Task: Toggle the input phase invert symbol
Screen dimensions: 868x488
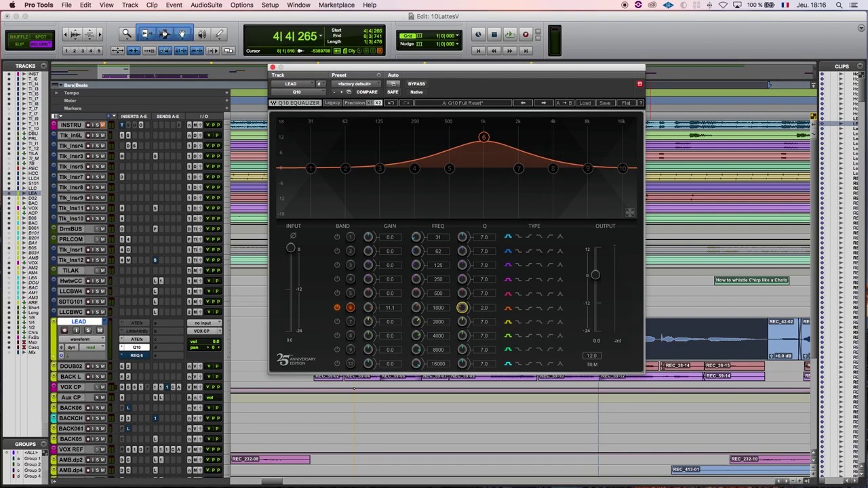Action: click(x=293, y=236)
